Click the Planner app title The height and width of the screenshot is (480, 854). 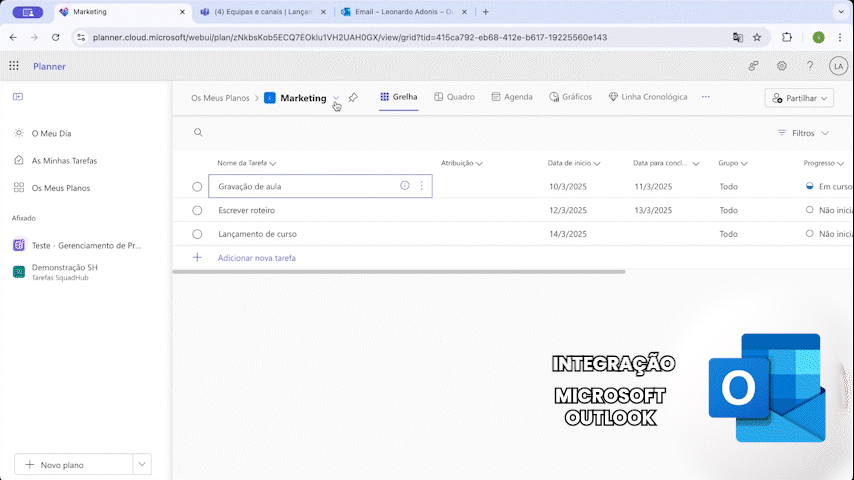[x=49, y=66]
